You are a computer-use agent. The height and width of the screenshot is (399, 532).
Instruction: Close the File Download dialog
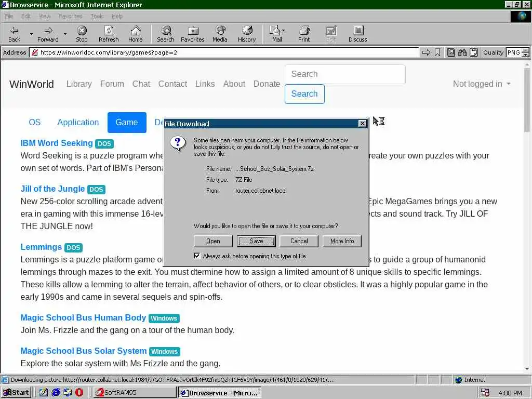click(362, 124)
